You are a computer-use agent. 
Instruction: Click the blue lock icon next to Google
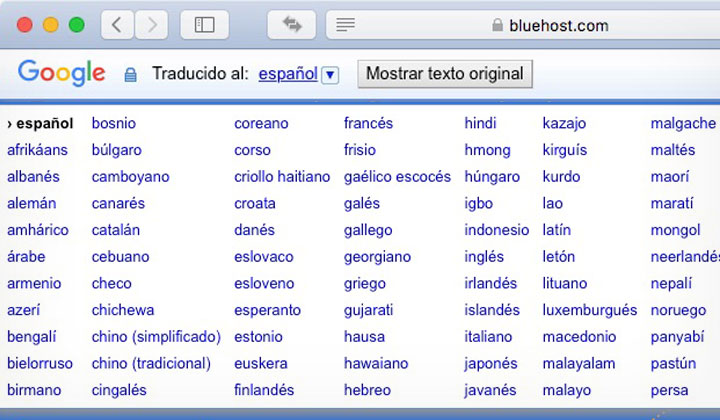coord(130,74)
